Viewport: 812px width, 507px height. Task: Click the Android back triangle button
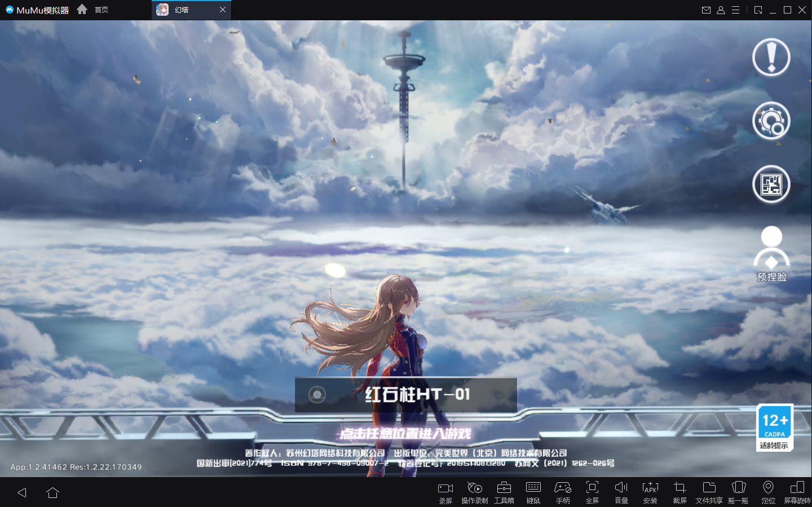click(22, 493)
